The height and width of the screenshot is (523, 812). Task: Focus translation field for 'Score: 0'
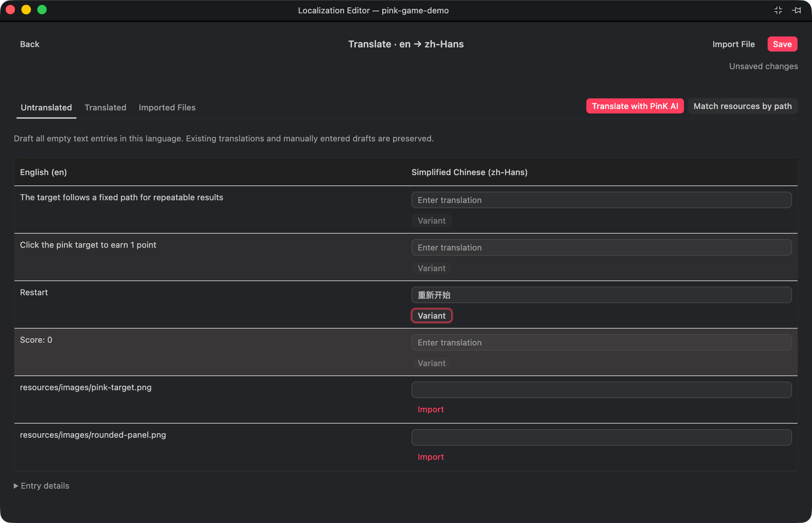(x=601, y=342)
